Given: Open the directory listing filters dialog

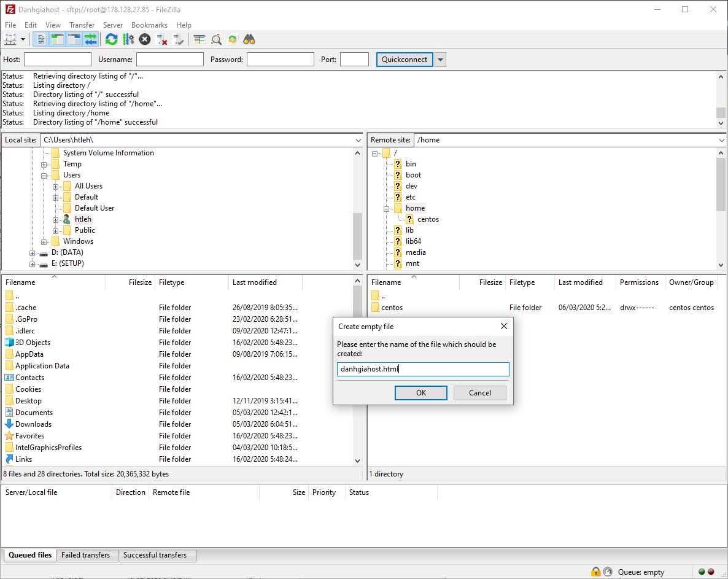Looking at the screenshot, I should (x=199, y=39).
